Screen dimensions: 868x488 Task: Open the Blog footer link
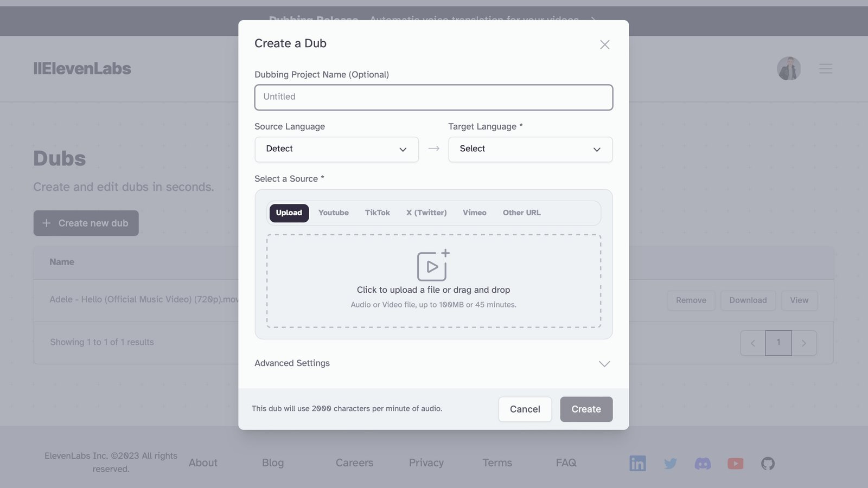pos(273,463)
